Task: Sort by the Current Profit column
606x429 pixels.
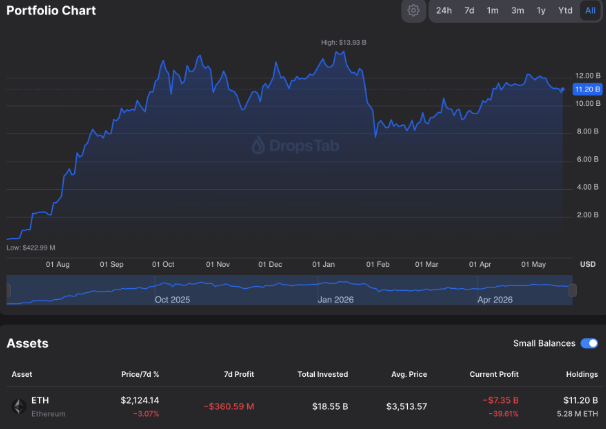Action: [494, 374]
